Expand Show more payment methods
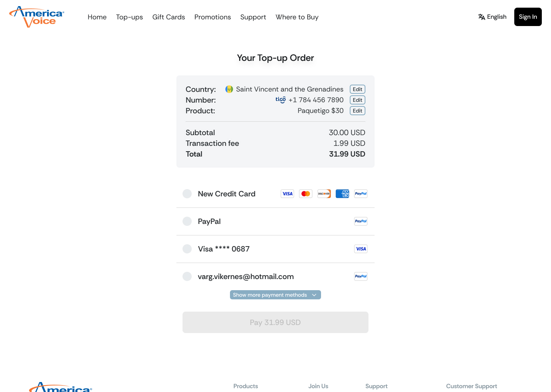 pos(275,295)
